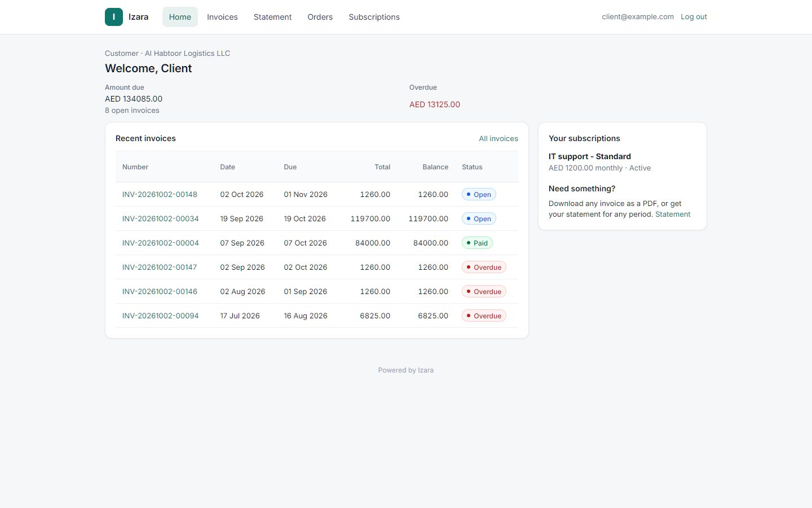The width and height of the screenshot is (812, 508).
Task: Click the Balance column header
Action: click(435, 167)
